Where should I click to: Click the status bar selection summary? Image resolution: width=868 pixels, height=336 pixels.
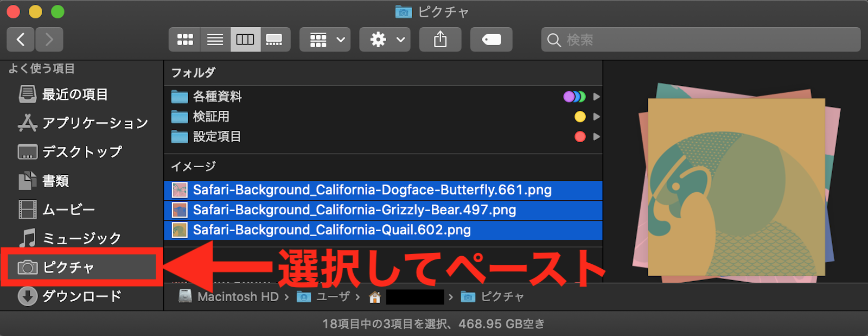pos(433,324)
